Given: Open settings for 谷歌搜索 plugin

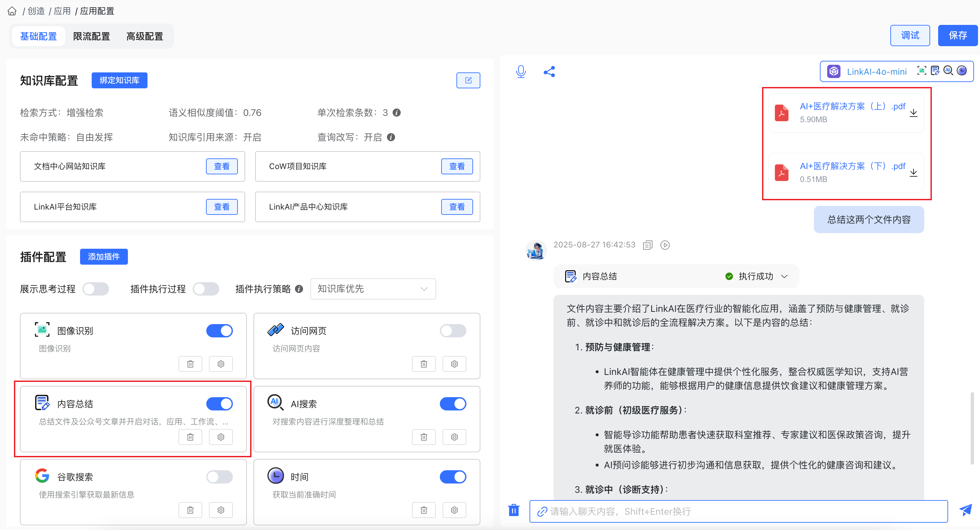Looking at the screenshot, I should coord(221,510).
